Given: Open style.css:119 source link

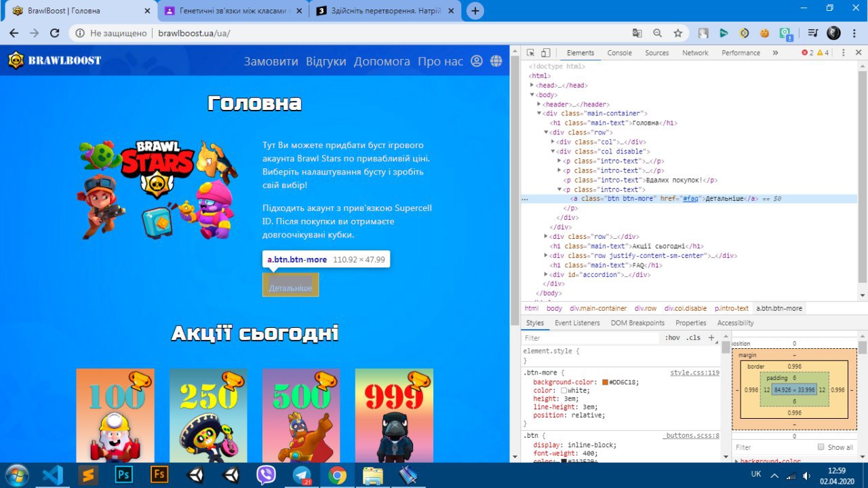Looking at the screenshot, I should (x=694, y=373).
